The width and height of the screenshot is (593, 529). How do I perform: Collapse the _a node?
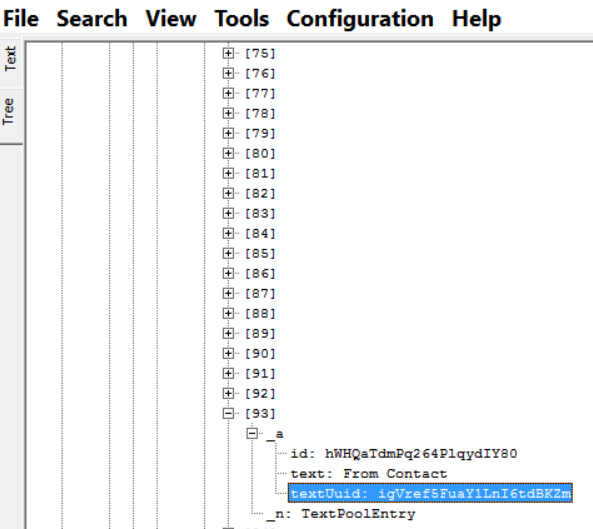pyautogui.click(x=252, y=433)
